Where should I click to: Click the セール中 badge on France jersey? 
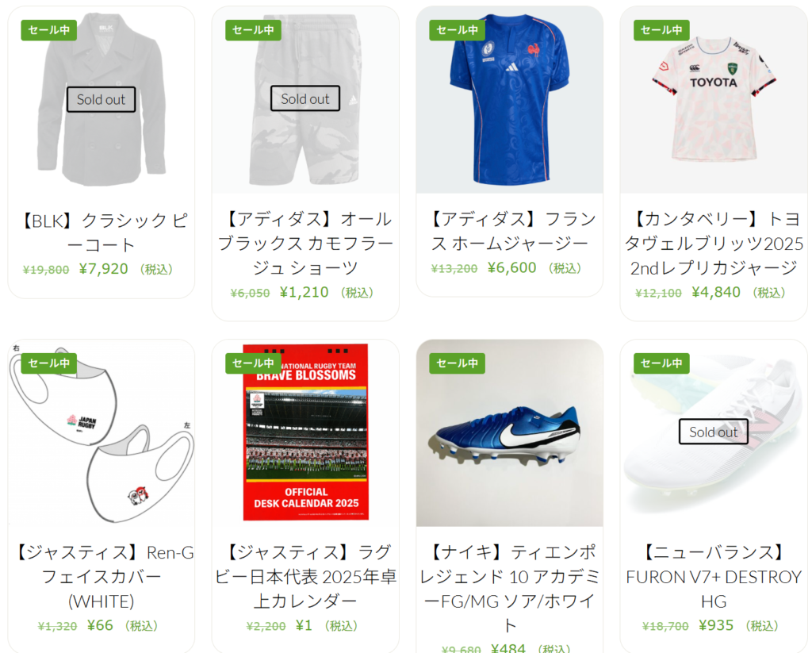pyautogui.click(x=458, y=30)
